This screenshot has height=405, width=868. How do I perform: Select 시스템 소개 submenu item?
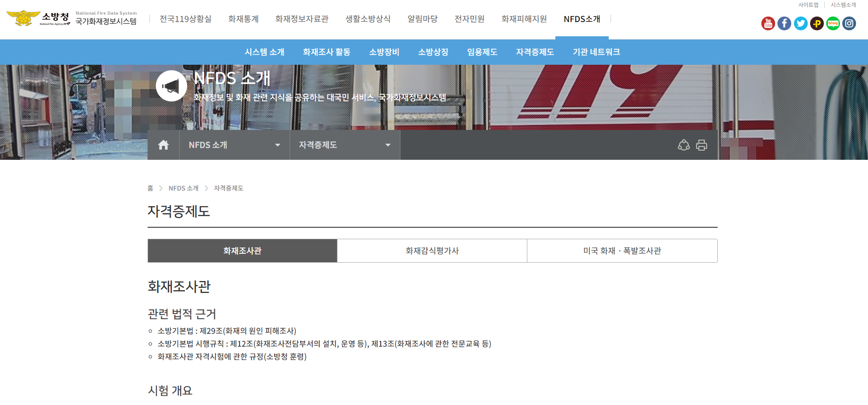coord(264,52)
